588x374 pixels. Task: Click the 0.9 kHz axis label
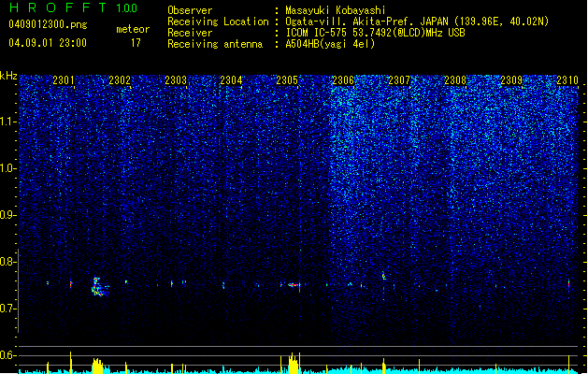[8, 215]
